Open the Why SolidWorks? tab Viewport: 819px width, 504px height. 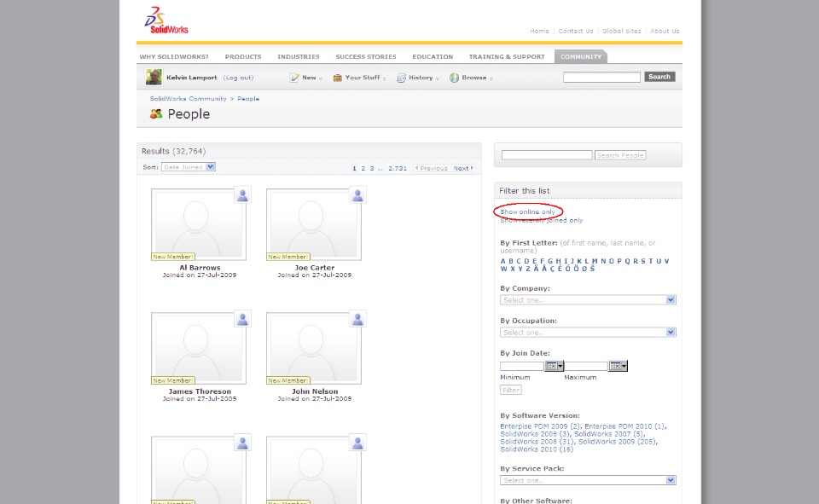(174, 56)
